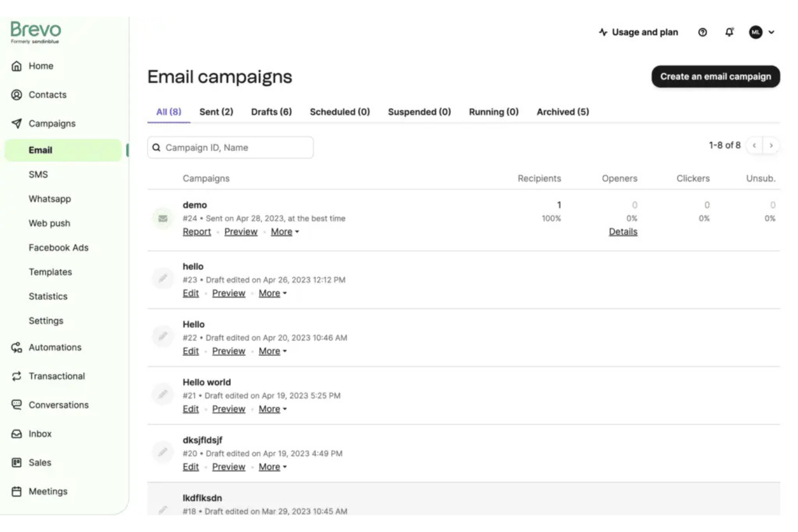Click the Usage and plan pulse icon

point(603,32)
